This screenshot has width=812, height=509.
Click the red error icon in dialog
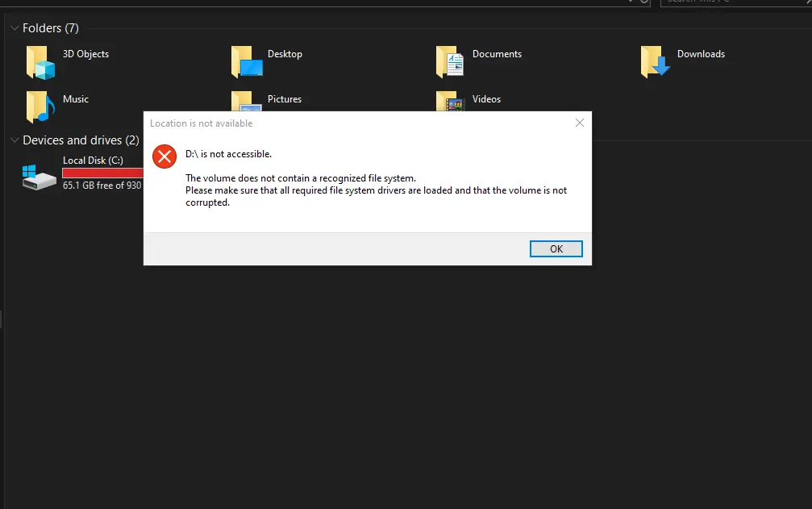(x=164, y=156)
